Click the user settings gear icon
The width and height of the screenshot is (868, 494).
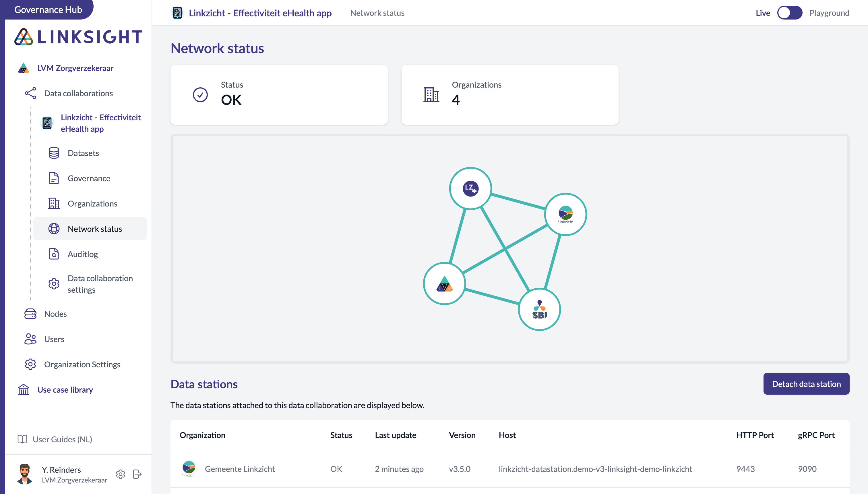[x=120, y=474]
